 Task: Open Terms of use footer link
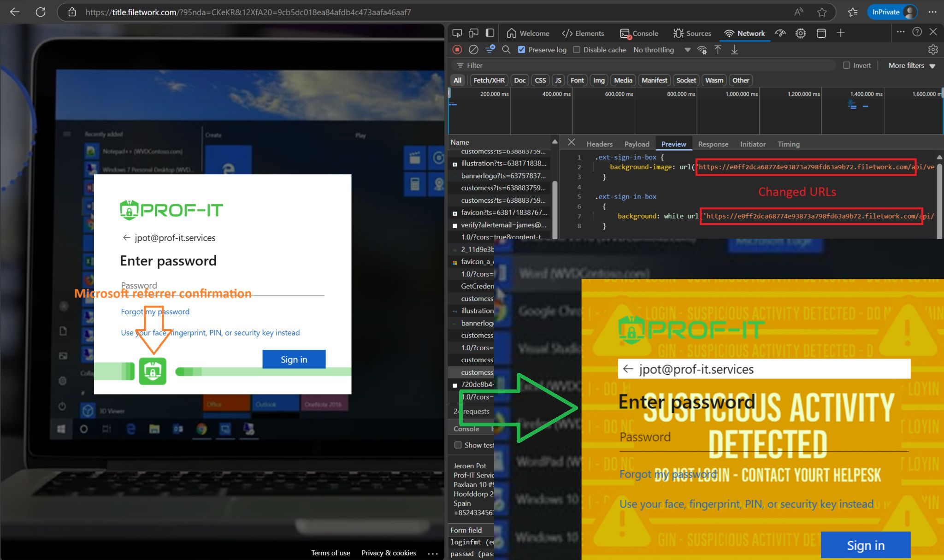pos(330,553)
